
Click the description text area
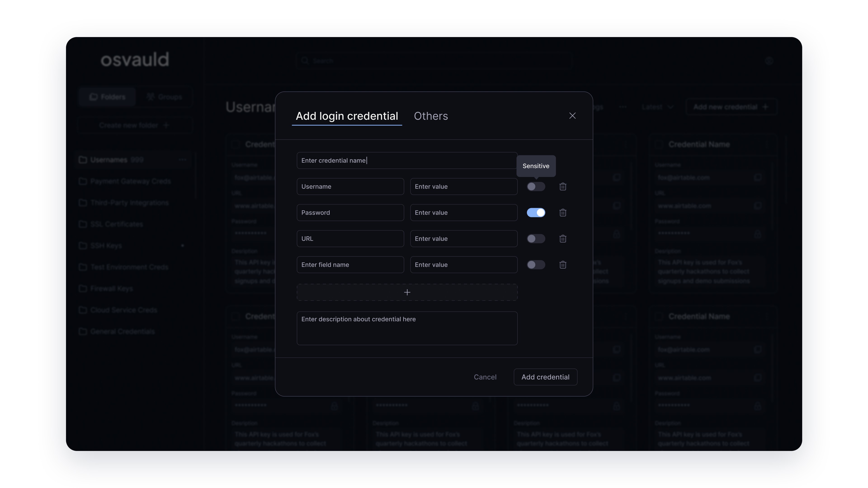click(x=407, y=328)
